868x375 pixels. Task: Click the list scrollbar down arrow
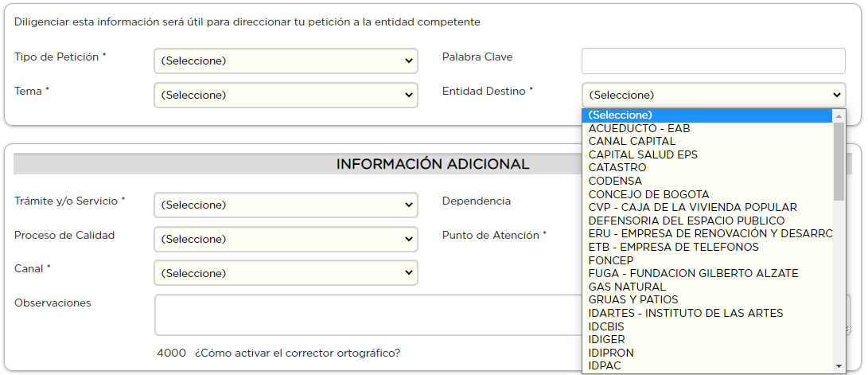point(839,365)
